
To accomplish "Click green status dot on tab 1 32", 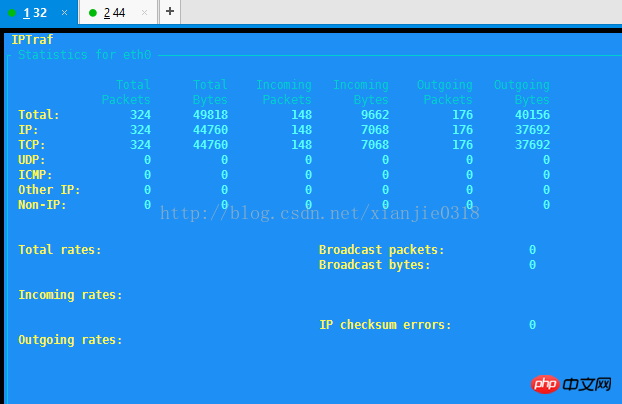I will click(11, 13).
